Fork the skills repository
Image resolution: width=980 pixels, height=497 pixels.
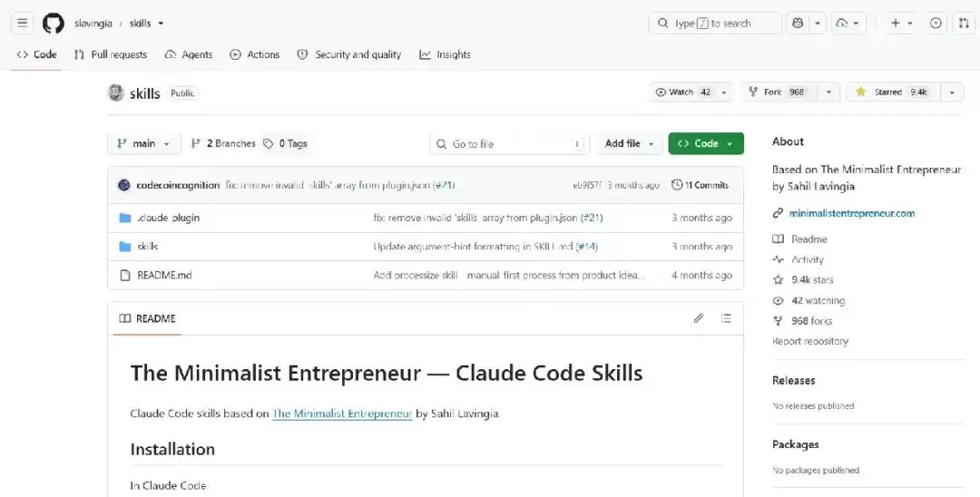(779, 92)
